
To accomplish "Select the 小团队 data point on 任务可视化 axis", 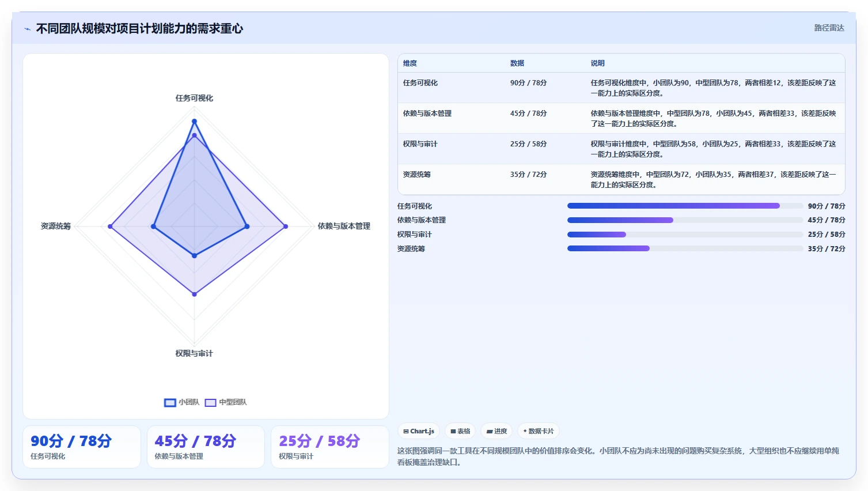I will coord(194,121).
